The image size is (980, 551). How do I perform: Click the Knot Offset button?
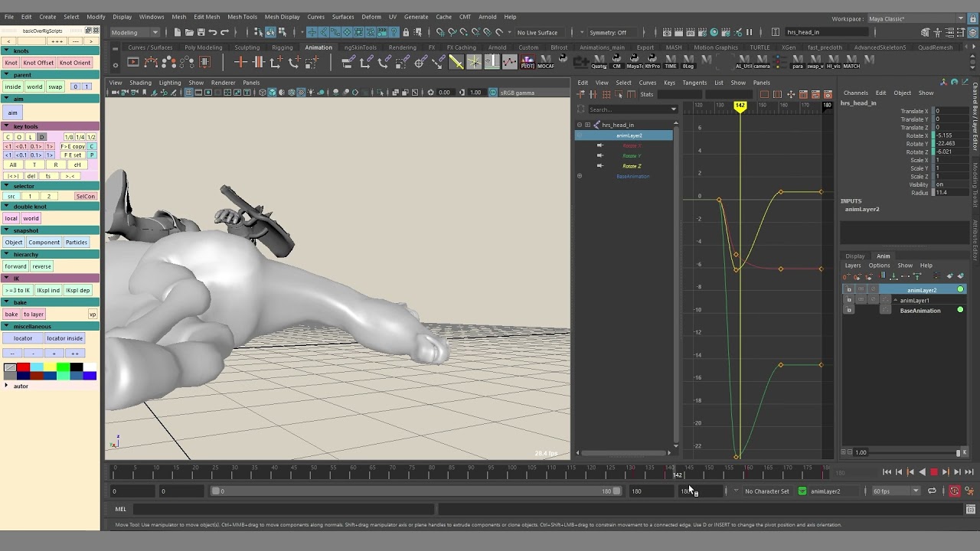(38, 63)
